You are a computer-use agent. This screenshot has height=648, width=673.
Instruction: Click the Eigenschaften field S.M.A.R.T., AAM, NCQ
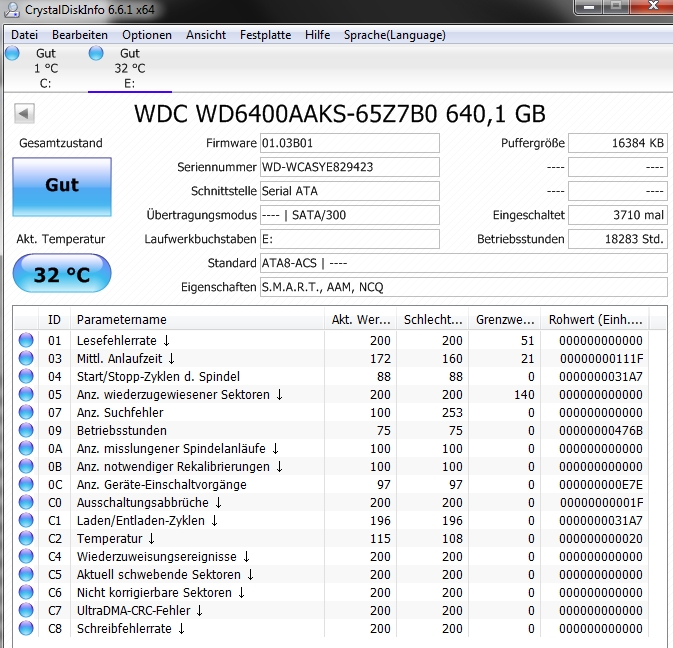(x=464, y=287)
